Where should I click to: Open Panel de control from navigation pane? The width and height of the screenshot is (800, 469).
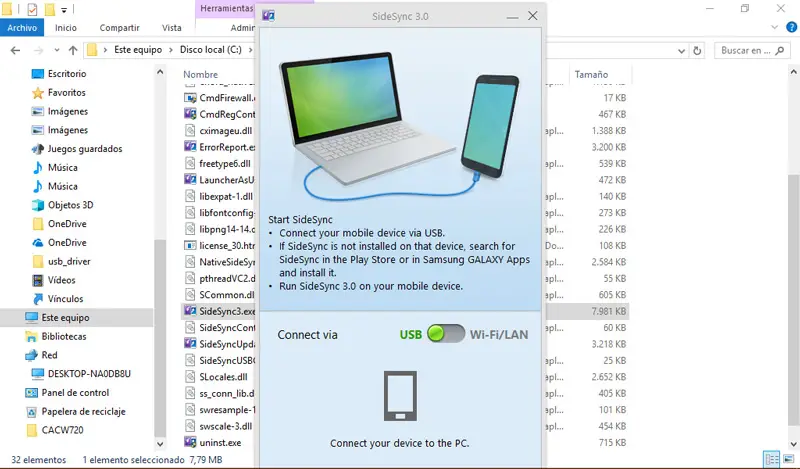pyautogui.click(x=75, y=392)
